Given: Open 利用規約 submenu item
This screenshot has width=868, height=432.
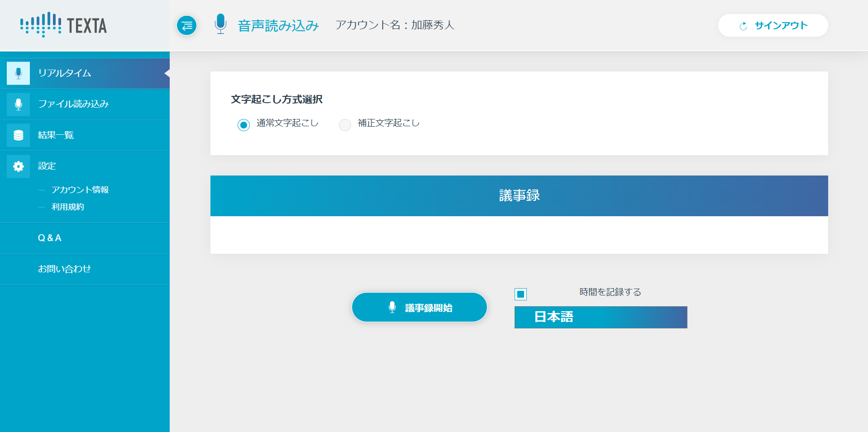Looking at the screenshot, I should pyautogui.click(x=68, y=207).
